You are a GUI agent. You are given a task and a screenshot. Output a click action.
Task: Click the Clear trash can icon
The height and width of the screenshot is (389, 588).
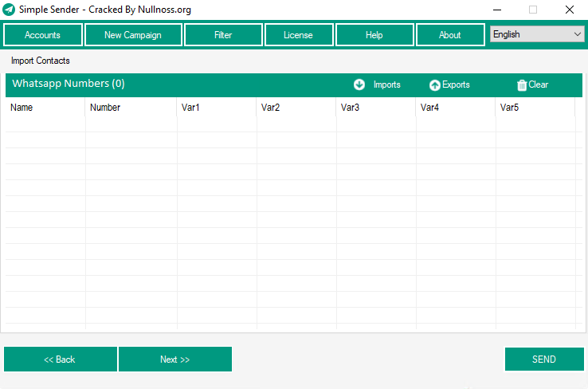522,85
